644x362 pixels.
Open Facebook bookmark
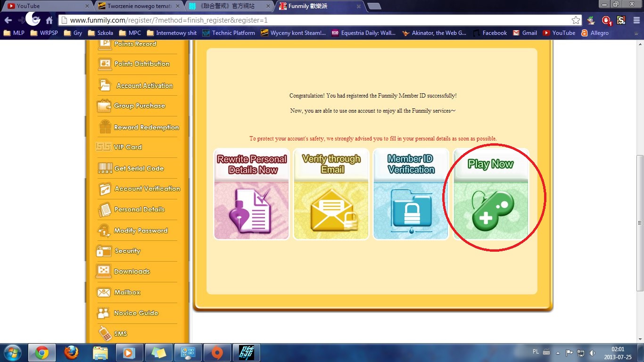(490, 33)
